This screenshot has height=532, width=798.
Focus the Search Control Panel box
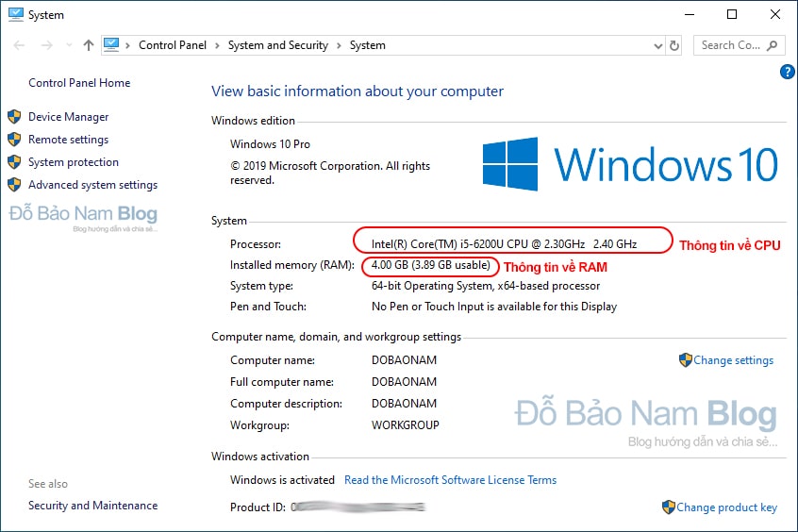pyautogui.click(x=739, y=45)
